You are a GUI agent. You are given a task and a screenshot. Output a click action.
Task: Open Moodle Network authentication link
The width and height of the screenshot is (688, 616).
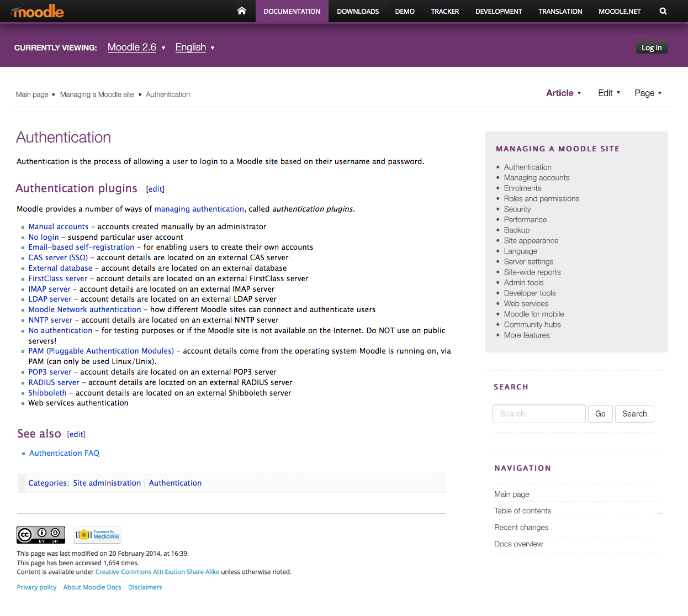85,309
